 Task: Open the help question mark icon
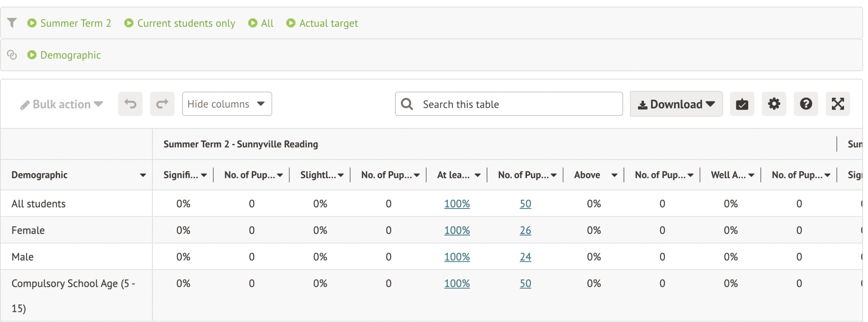coord(806,104)
